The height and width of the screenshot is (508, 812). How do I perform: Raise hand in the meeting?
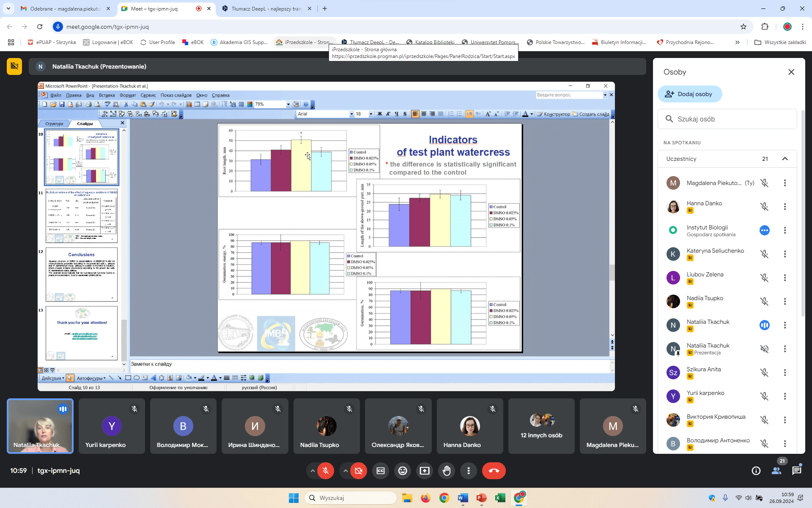[447, 471]
